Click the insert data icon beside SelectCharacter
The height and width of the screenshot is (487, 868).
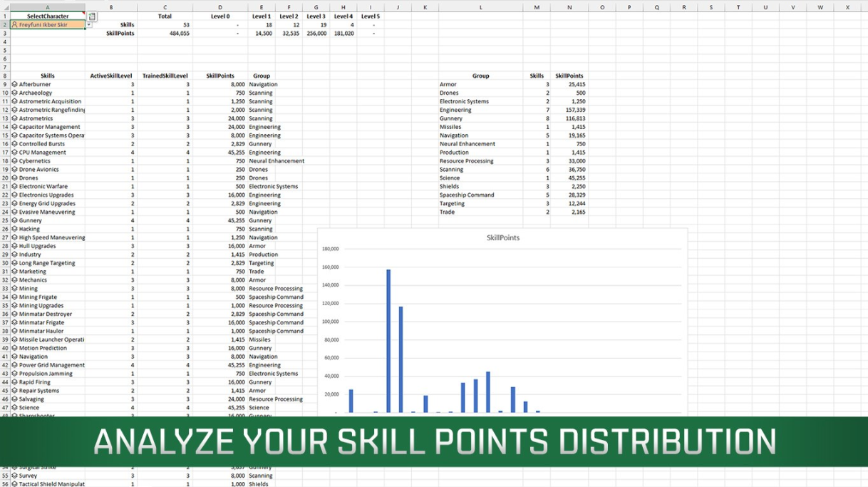coord(92,16)
